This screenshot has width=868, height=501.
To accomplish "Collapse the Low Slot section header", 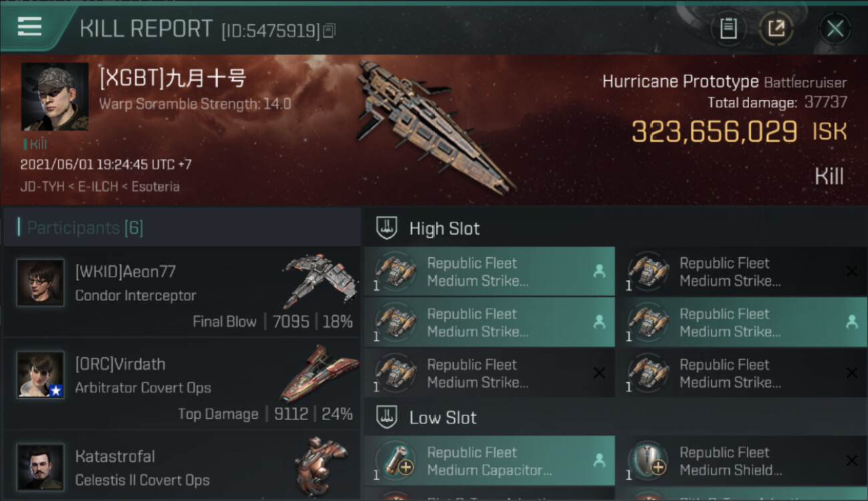I will (x=443, y=418).
